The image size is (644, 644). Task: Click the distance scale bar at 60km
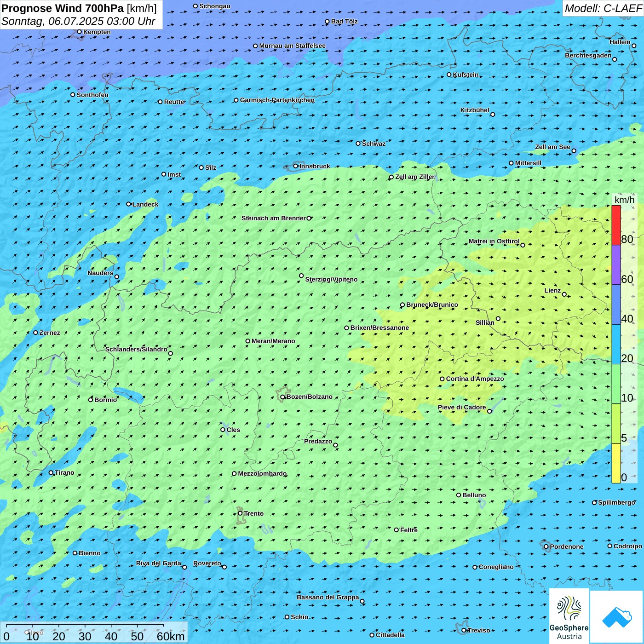click(x=163, y=626)
